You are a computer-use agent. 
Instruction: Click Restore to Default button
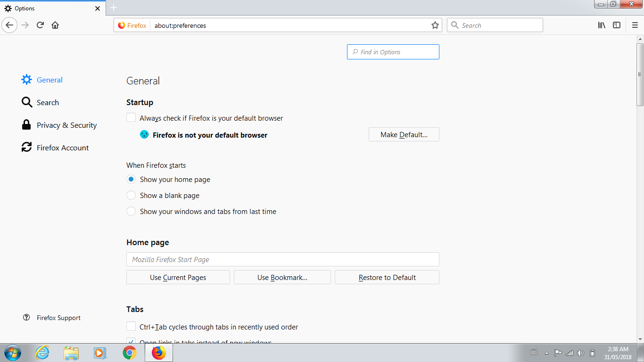click(x=387, y=277)
